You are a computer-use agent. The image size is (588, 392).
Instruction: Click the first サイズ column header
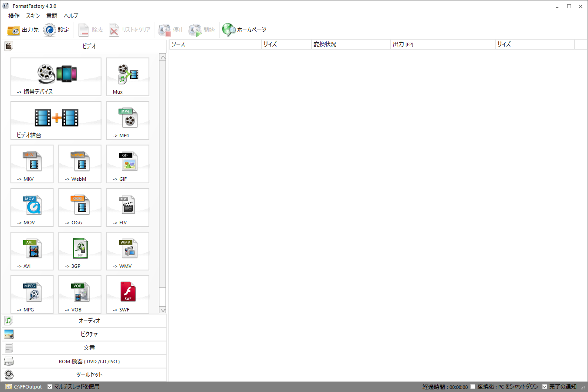[x=286, y=44]
